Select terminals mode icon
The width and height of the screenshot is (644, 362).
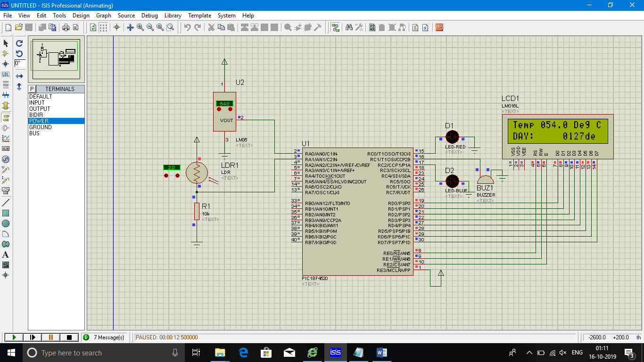point(6,117)
